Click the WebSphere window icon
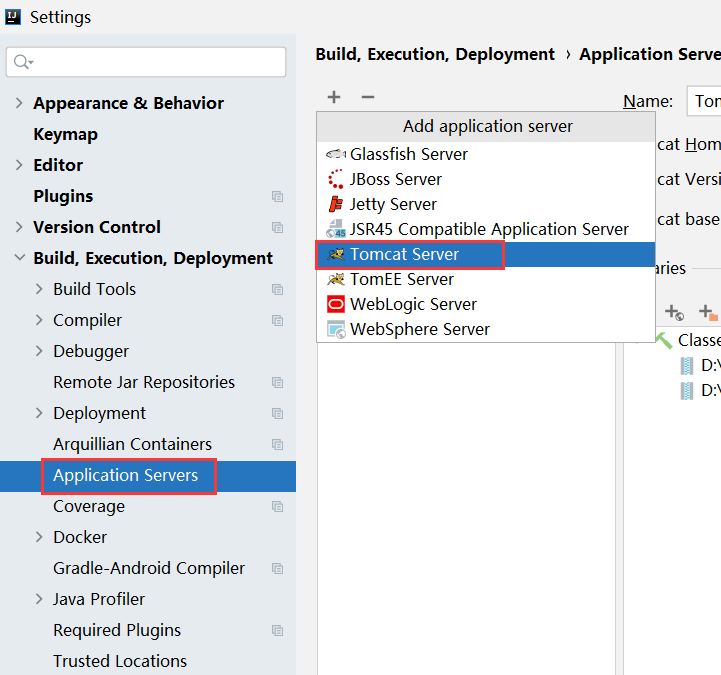 click(336, 329)
